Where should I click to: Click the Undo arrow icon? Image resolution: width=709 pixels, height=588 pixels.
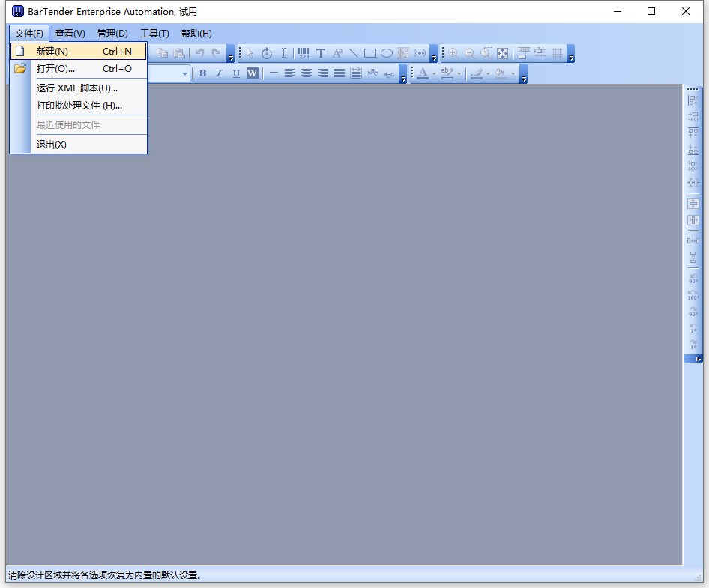[200, 53]
